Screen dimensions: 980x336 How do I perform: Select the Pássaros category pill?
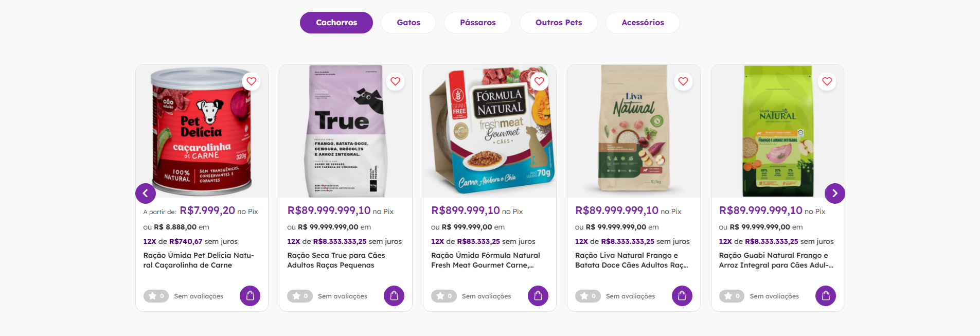(x=477, y=22)
